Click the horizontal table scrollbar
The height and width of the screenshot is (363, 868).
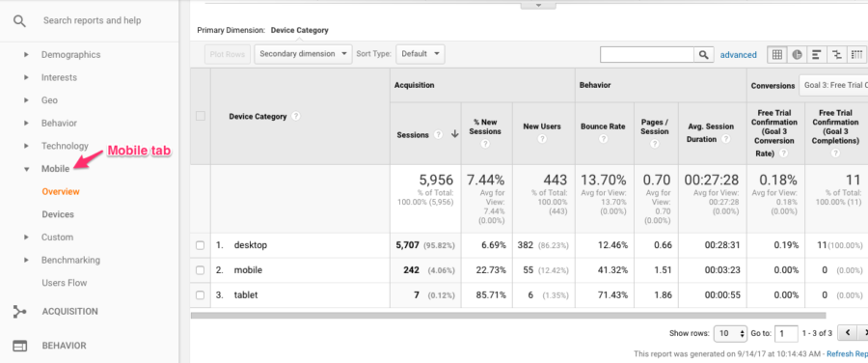[508, 316]
